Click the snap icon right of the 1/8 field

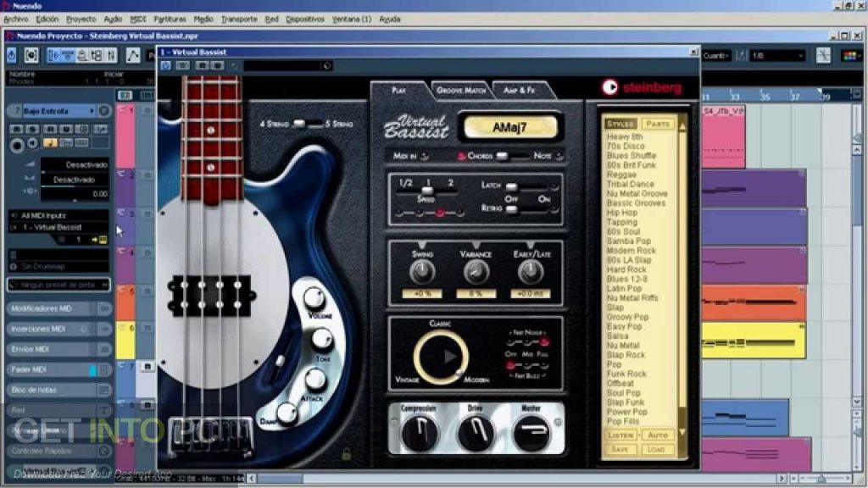823,56
